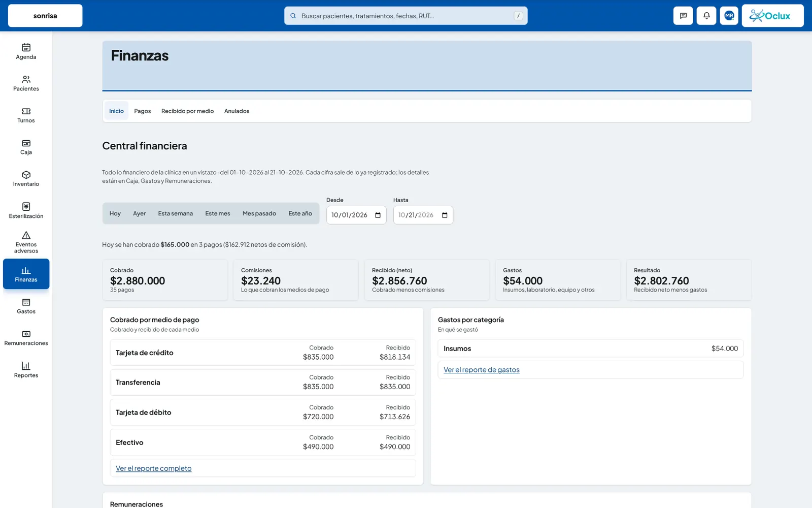Open Eventos adversos in the sidebar

[x=26, y=242]
